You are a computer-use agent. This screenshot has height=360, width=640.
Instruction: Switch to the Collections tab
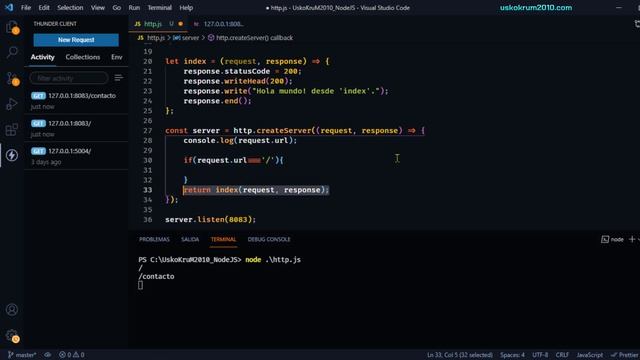(83, 57)
